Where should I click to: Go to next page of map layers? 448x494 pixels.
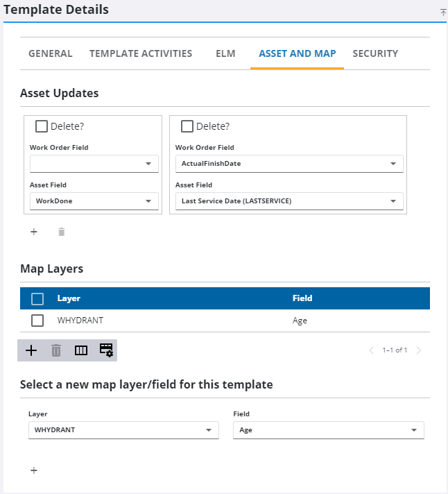(x=418, y=350)
